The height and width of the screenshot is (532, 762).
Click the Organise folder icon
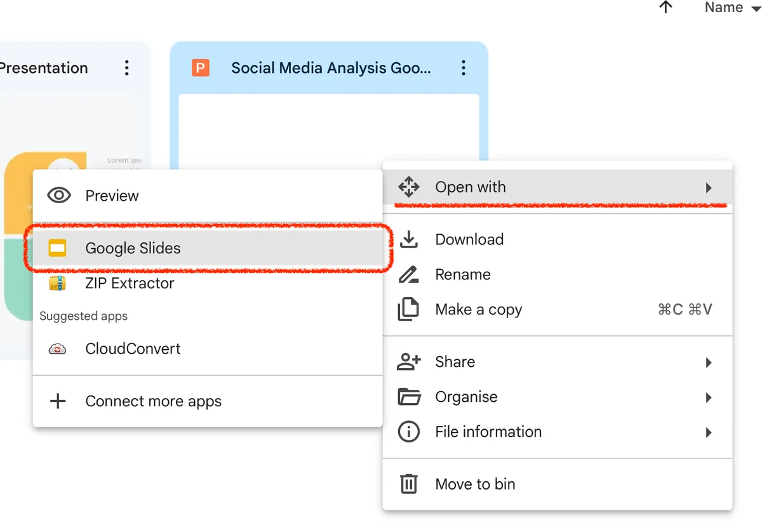coord(409,397)
